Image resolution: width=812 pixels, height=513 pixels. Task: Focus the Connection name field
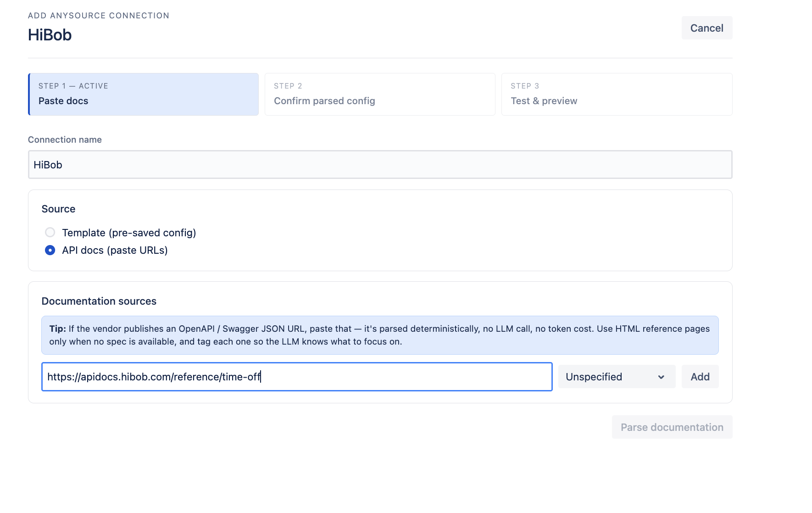pyautogui.click(x=380, y=165)
